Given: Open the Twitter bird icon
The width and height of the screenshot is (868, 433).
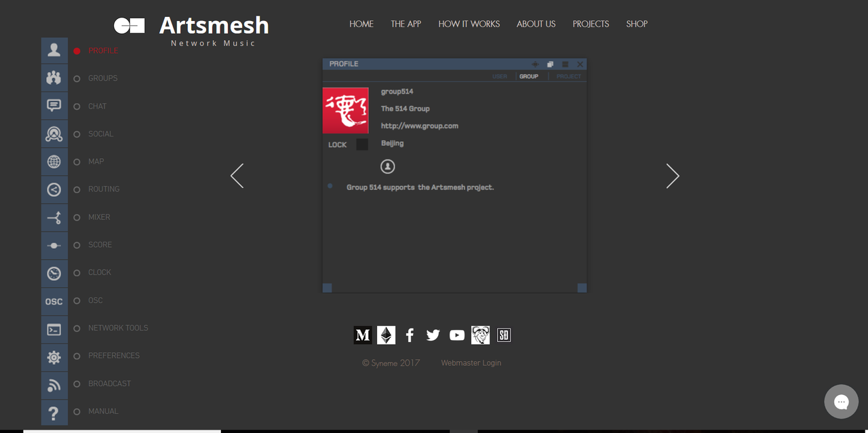Looking at the screenshot, I should [433, 335].
